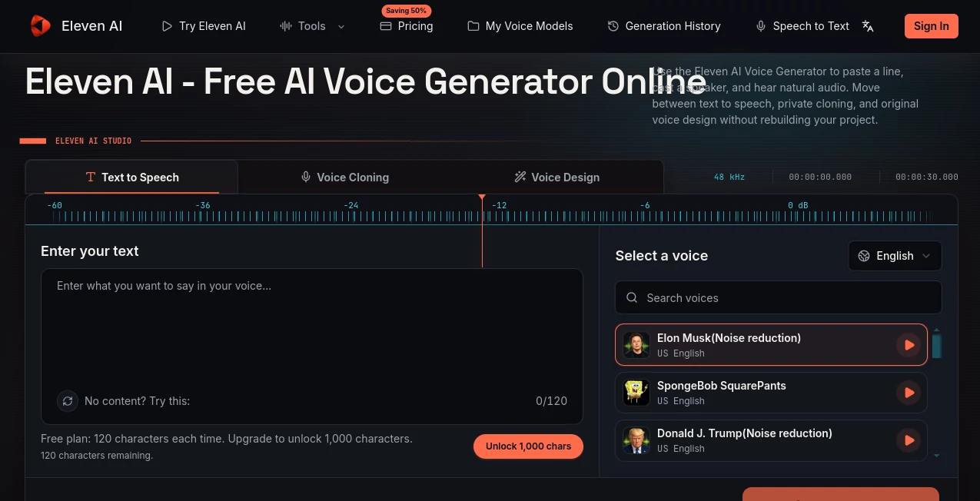Play SpongeBob SquarePants voice preview
This screenshot has width=980, height=501.
click(x=909, y=393)
